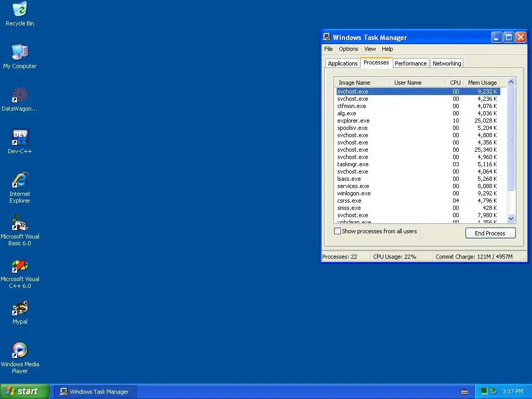
Task: Switch to the Performance tab
Action: coord(410,63)
